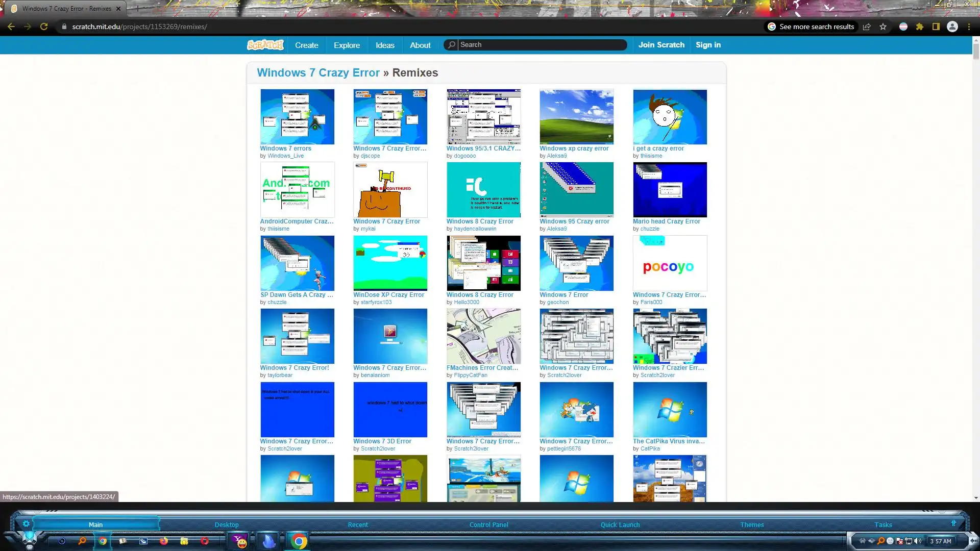
Task: Bookmark this page with star icon
Action: pyautogui.click(x=883, y=27)
